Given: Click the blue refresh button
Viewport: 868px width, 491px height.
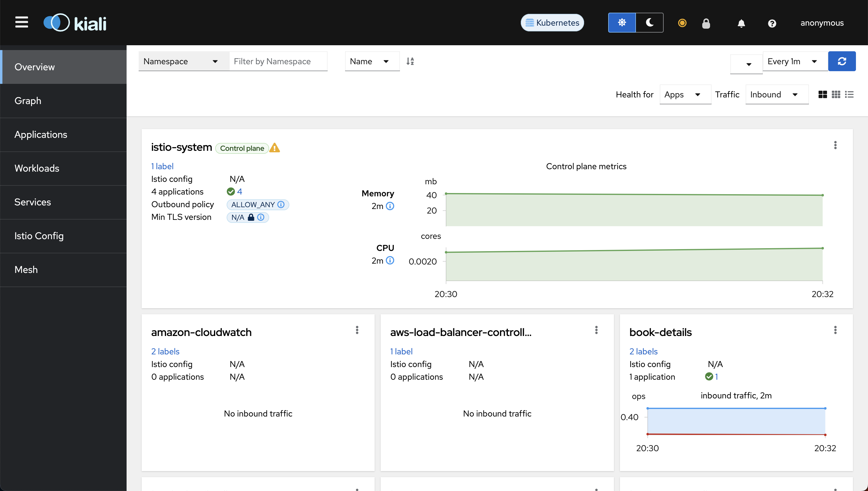Looking at the screenshot, I should pyautogui.click(x=842, y=61).
